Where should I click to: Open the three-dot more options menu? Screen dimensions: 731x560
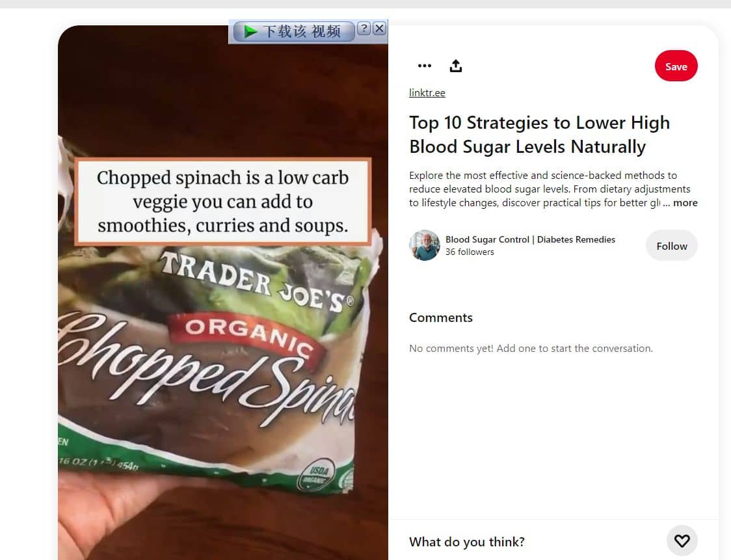point(424,66)
